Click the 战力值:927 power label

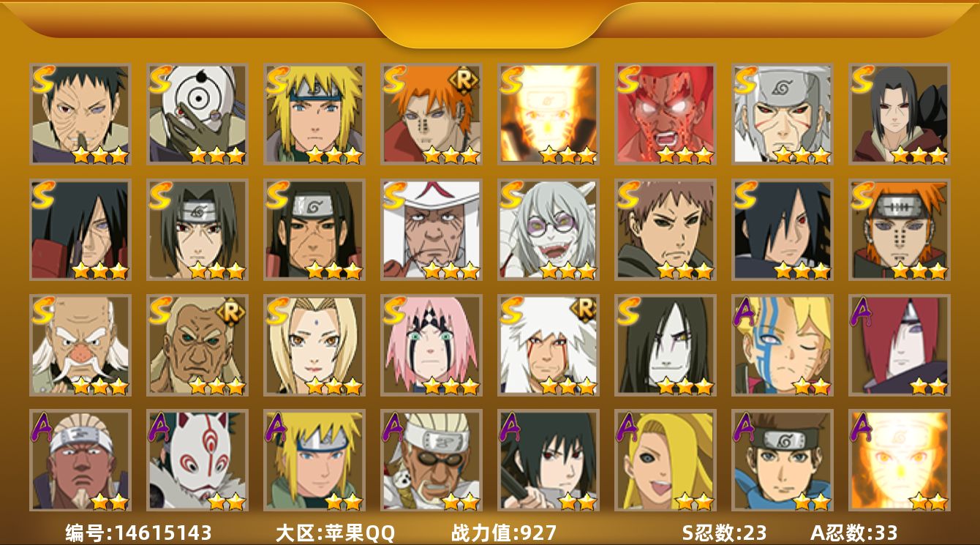point(504,533)
